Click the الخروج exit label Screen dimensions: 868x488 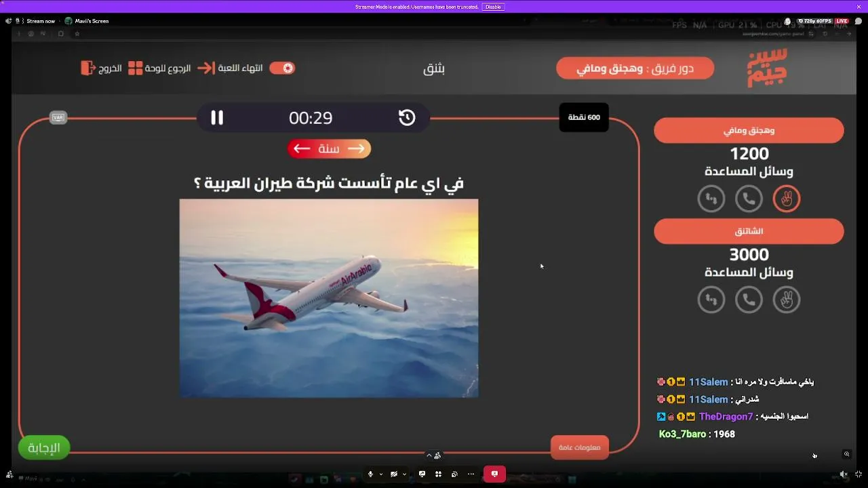pos(110,68)
